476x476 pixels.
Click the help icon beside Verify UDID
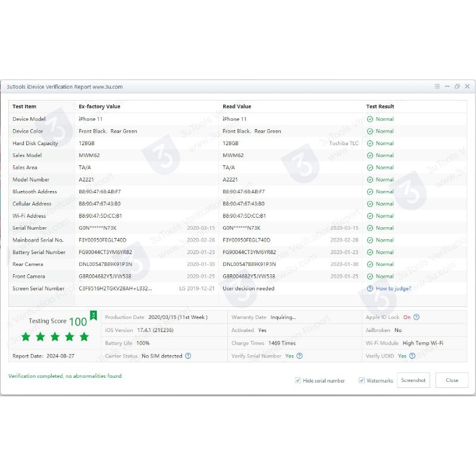point(412,356)
